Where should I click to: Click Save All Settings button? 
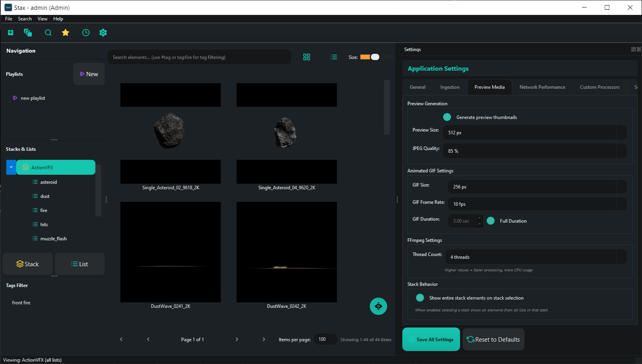coord(431,339)
